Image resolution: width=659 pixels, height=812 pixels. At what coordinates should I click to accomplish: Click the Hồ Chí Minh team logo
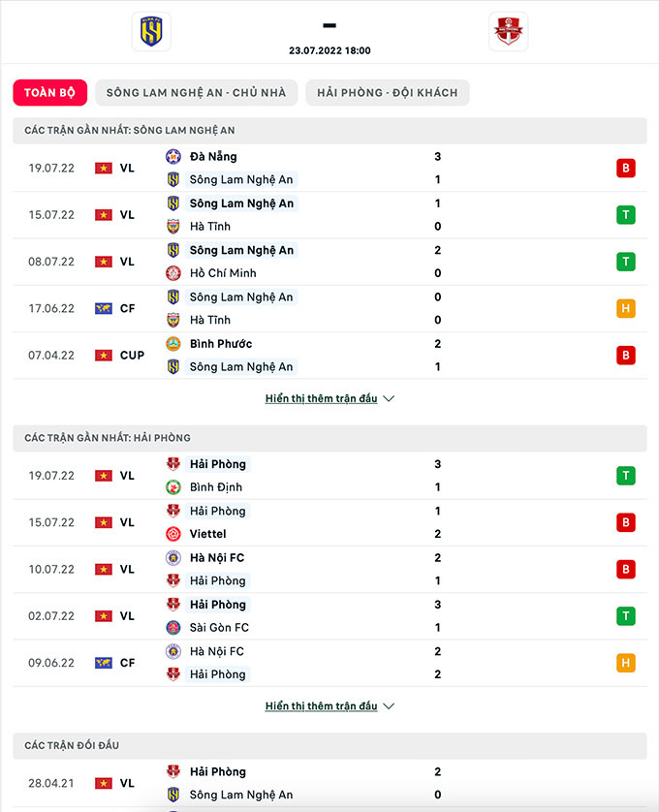173,273
